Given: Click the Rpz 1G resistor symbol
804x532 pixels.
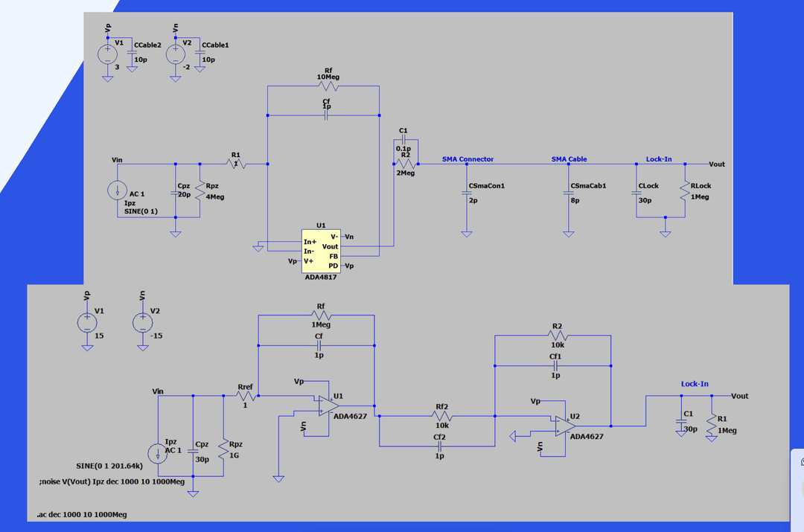Looking at the screenshot, I should coord(223,448).
